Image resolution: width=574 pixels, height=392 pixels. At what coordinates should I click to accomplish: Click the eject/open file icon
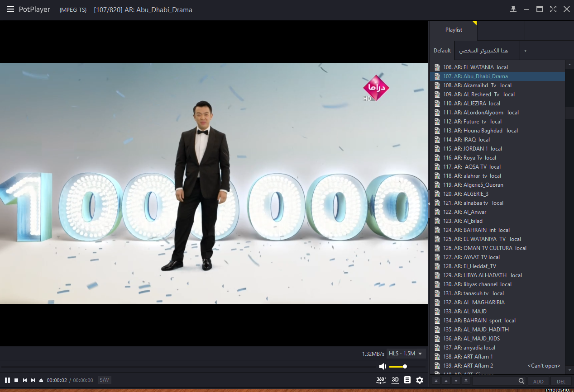41,380
